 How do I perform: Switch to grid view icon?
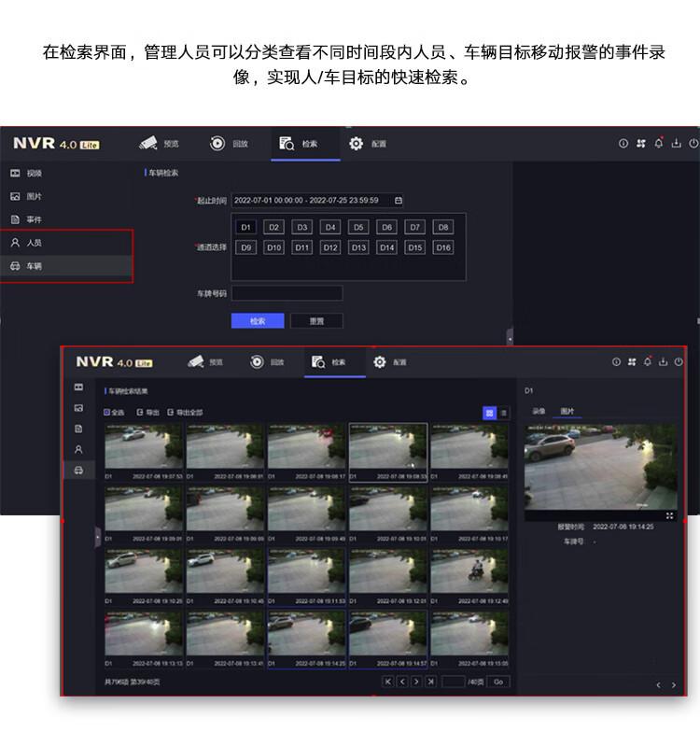pos(489,413)
